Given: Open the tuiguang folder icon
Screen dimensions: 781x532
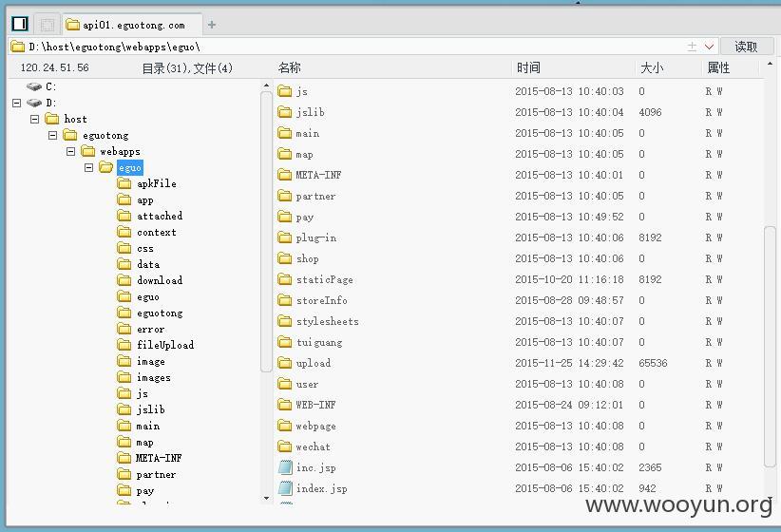Looking at the screenshot, I should click(284, 342).
